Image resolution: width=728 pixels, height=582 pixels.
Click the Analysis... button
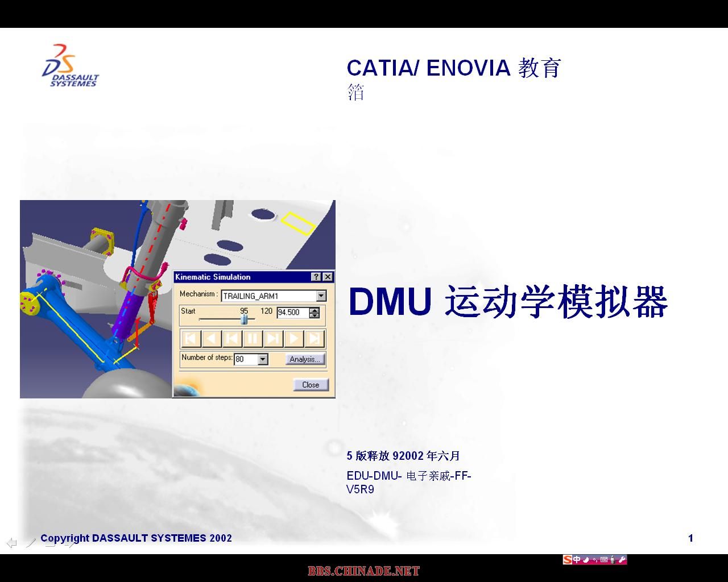click(x=305, y=359)
